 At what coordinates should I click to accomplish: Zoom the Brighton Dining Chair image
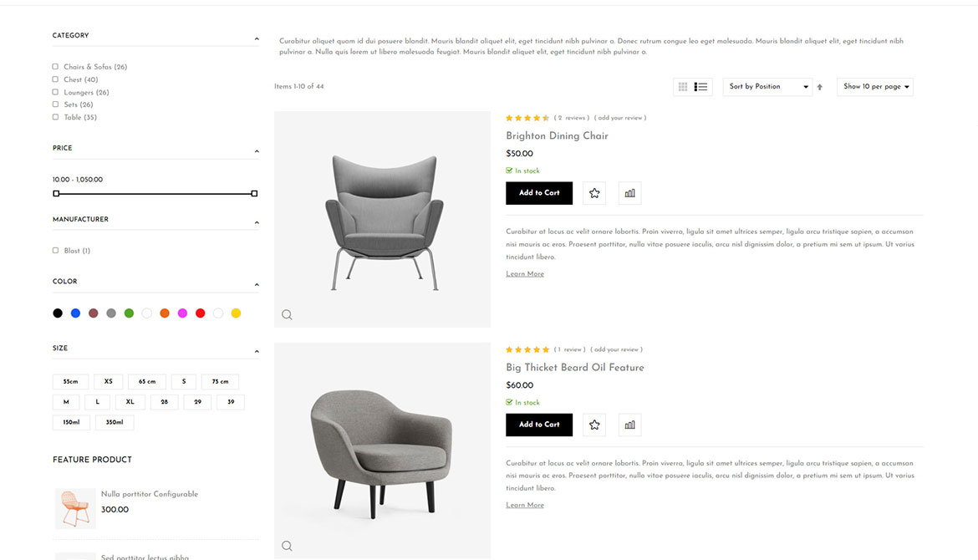tap(287, 315)
